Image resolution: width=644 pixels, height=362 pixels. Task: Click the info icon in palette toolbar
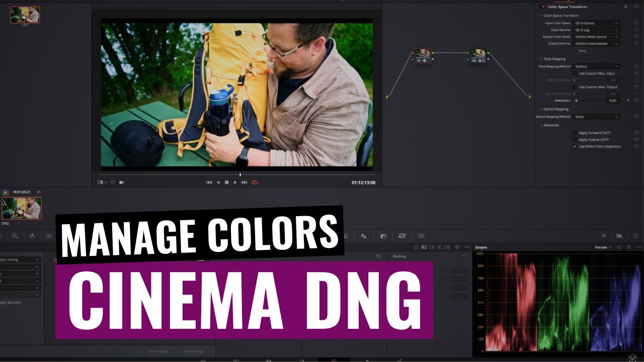click(x=635, y=236)
